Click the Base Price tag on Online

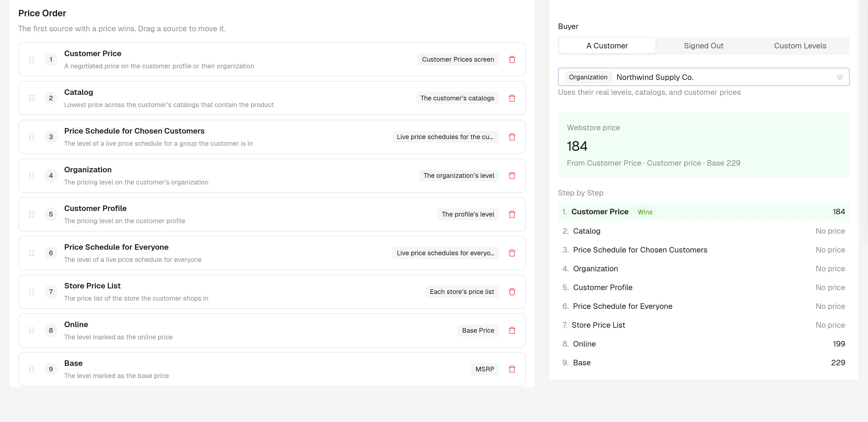[x=478, y=330]
